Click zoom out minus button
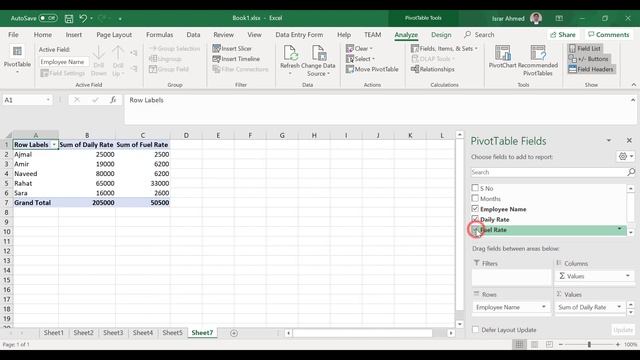The width and height of the screenshot is (640, 360). 561,344
